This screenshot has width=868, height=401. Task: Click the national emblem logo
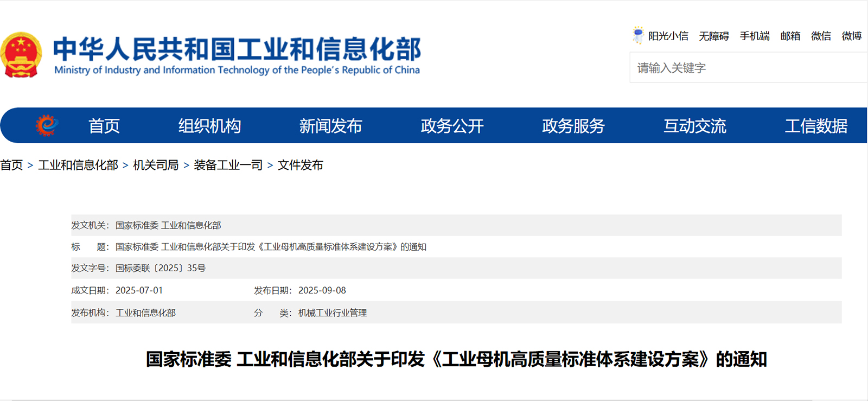(x=21, y=55)
